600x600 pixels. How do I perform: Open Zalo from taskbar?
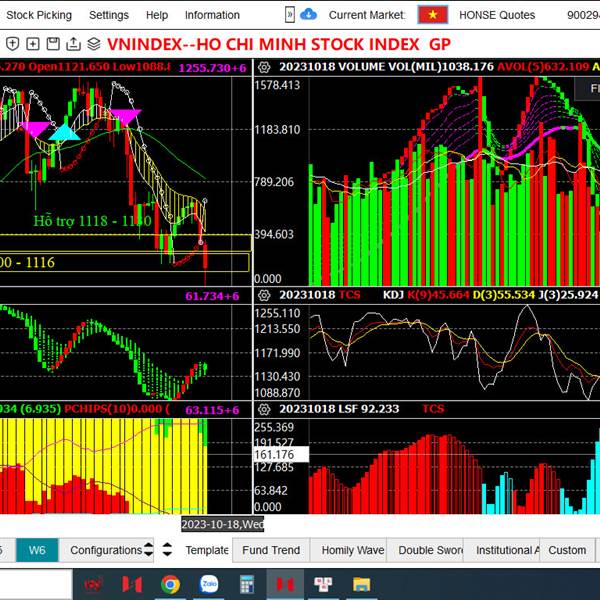209,584
